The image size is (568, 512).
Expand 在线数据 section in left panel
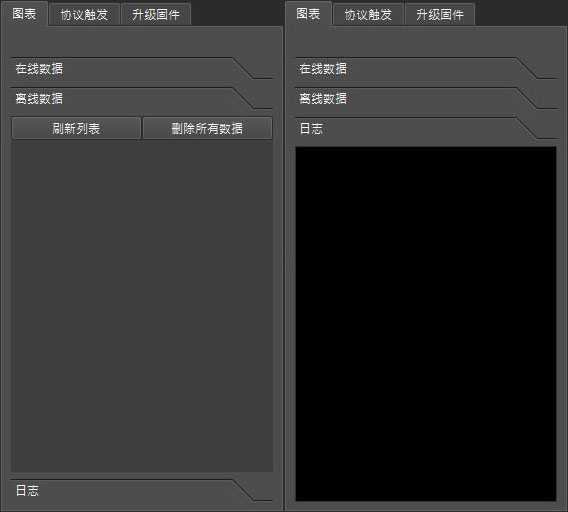[142, 68]
